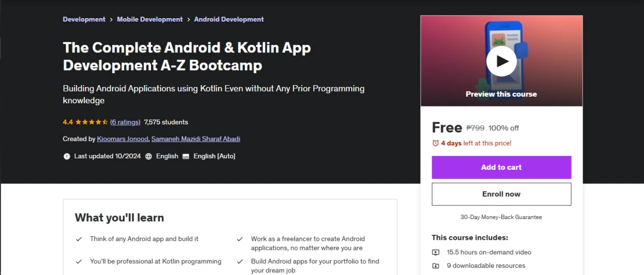Click checkmark beside Work as a freelancer
This screenshot has height=275, width=644.
pos(240,239)
